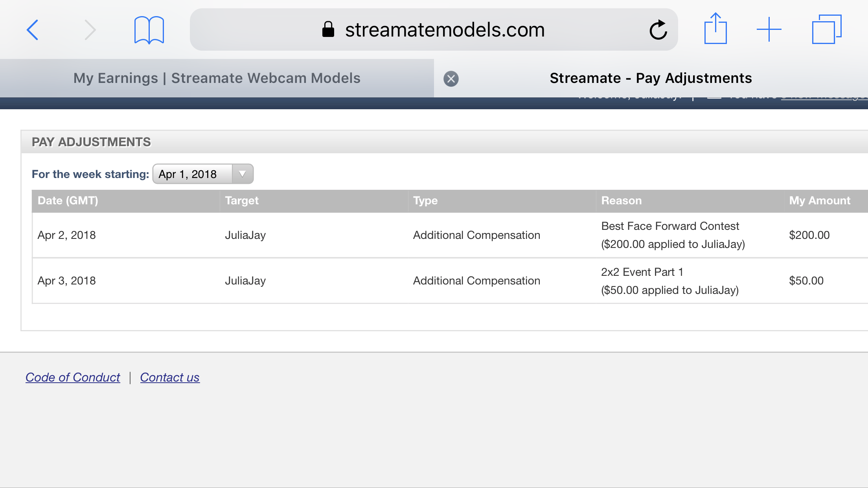Open the share sheet icon

(715, 28)
